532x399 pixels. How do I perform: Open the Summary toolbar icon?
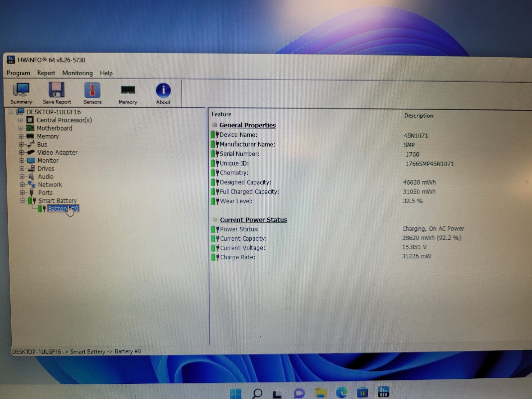point(21,93)
